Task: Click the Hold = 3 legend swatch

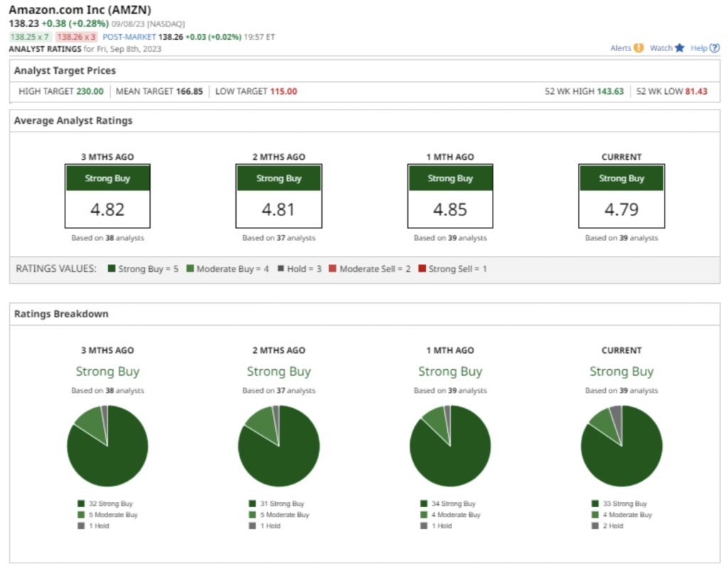Action: [x=280, y=268]
